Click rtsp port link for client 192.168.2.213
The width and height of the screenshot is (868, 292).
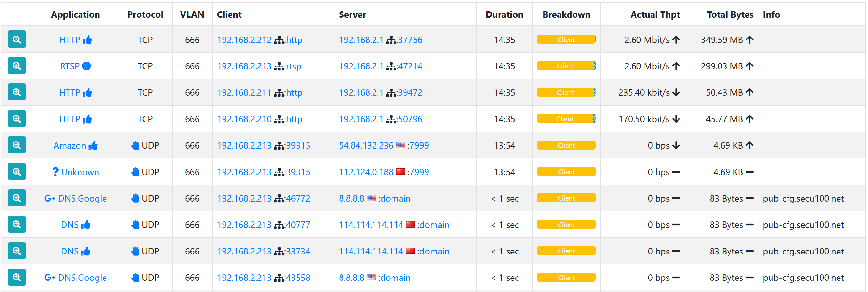(293, 66)
